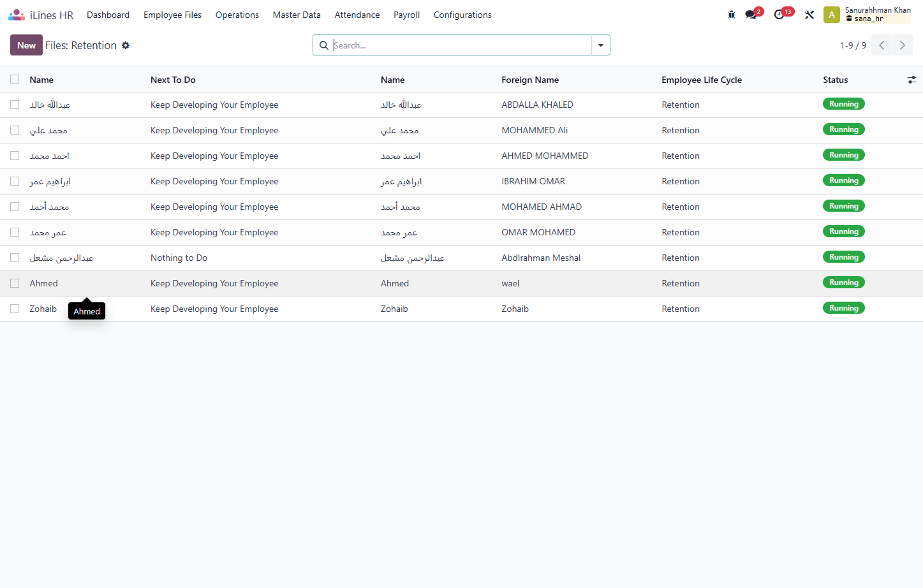Click the wael foreign name cell
The width and height of the screenshot is (923, 588).
click(510, 283)
